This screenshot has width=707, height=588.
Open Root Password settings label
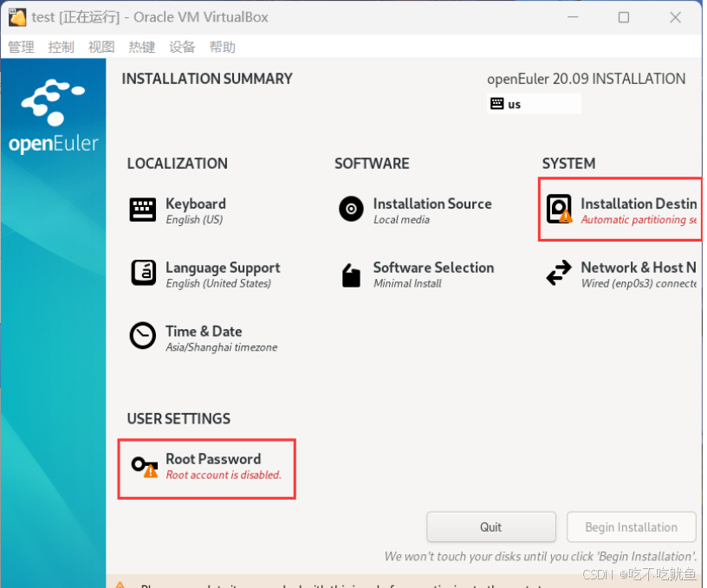pos(213,459)
